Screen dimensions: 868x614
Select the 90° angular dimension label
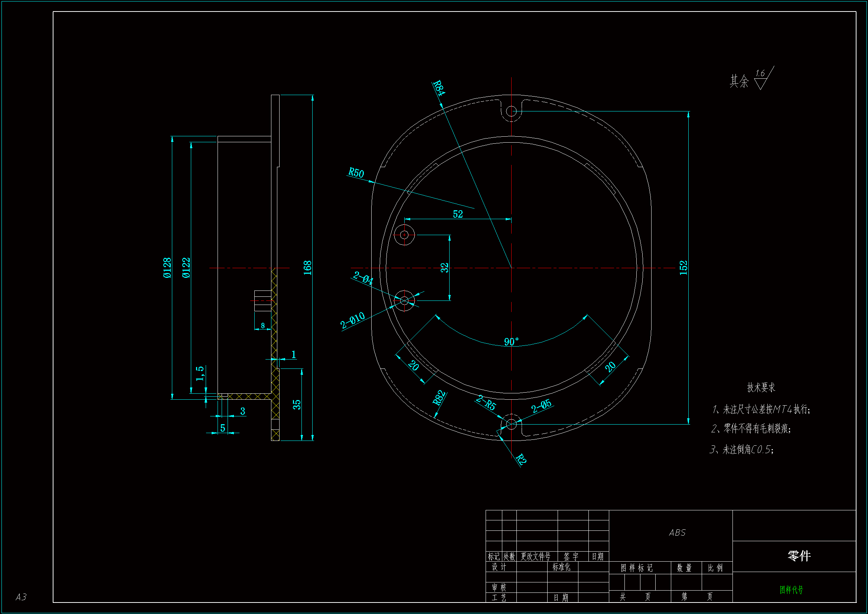point(511,342)
